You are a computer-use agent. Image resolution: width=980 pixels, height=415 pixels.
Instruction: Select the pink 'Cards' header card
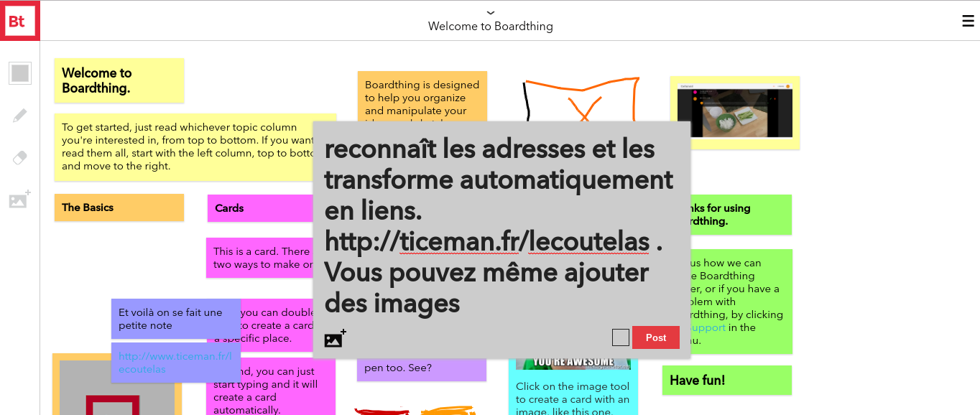[x=260, y=208]
